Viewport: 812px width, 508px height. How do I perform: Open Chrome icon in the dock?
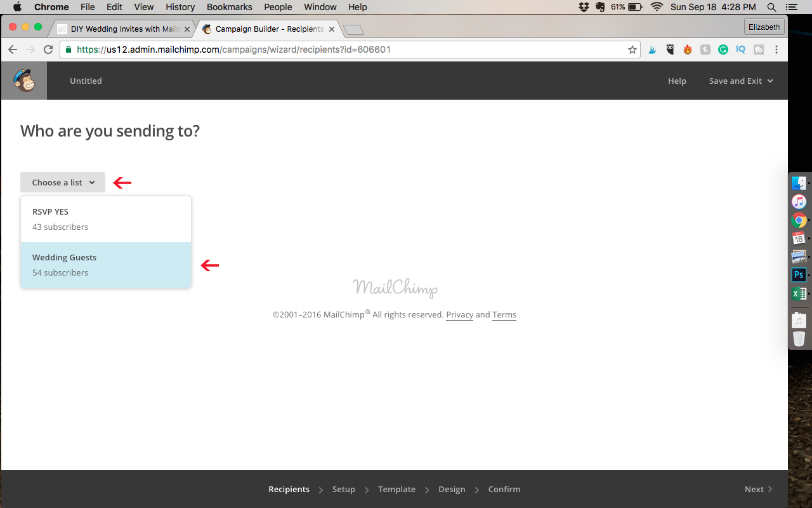799,220
